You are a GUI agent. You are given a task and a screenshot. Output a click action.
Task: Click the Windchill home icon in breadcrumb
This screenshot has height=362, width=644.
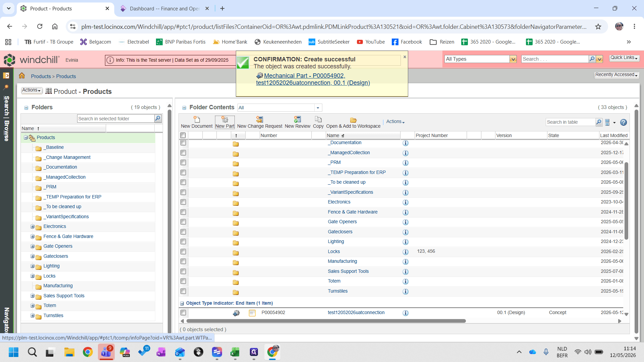coord(22,76)
